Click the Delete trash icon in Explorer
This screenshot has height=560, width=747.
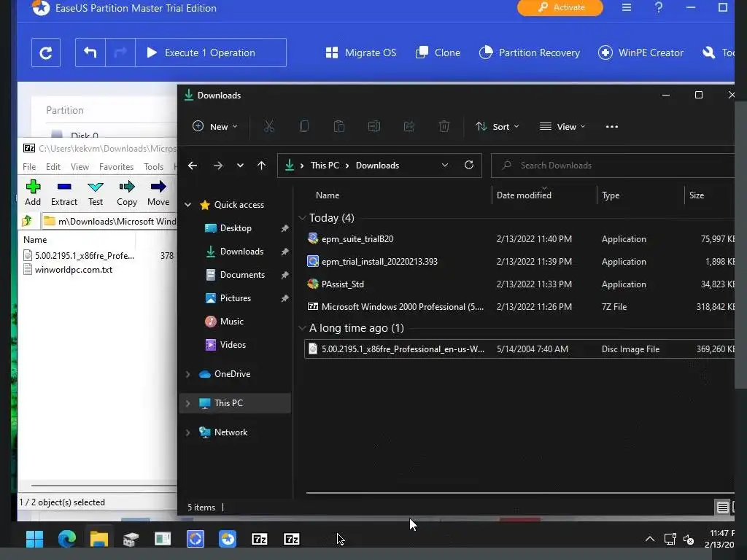pos(444,127)
